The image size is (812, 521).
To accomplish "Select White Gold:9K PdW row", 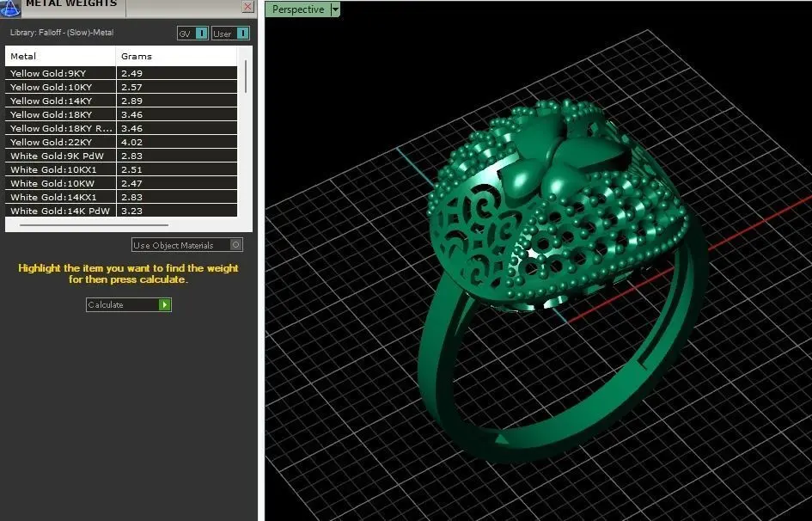I will pos(121,156).
